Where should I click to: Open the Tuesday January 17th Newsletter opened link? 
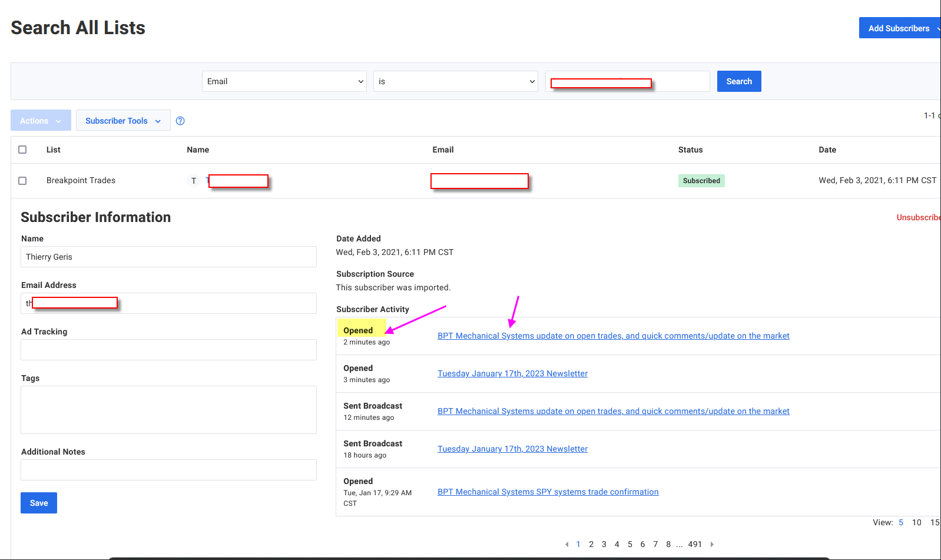[x=512, y=373]
